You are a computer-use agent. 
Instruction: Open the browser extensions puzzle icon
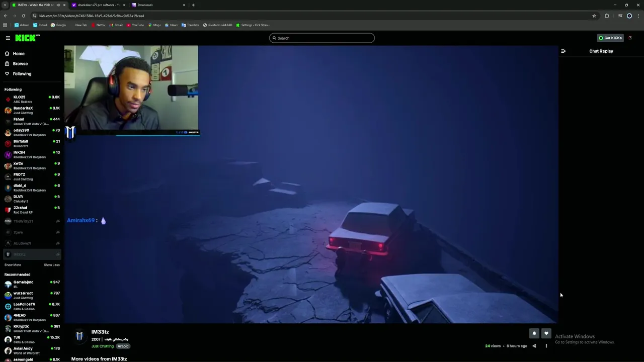click(607, 16)
